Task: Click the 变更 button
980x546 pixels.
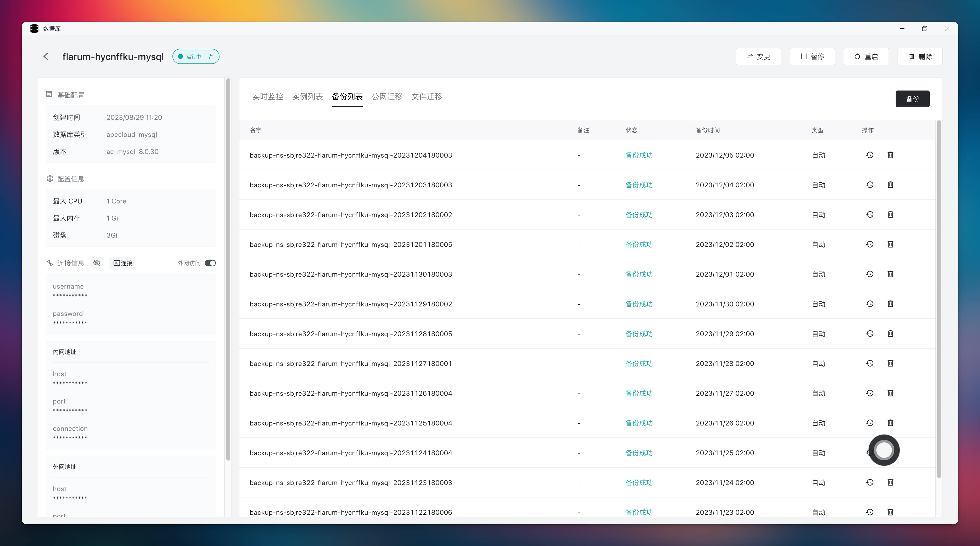Action: pos(758,56)
